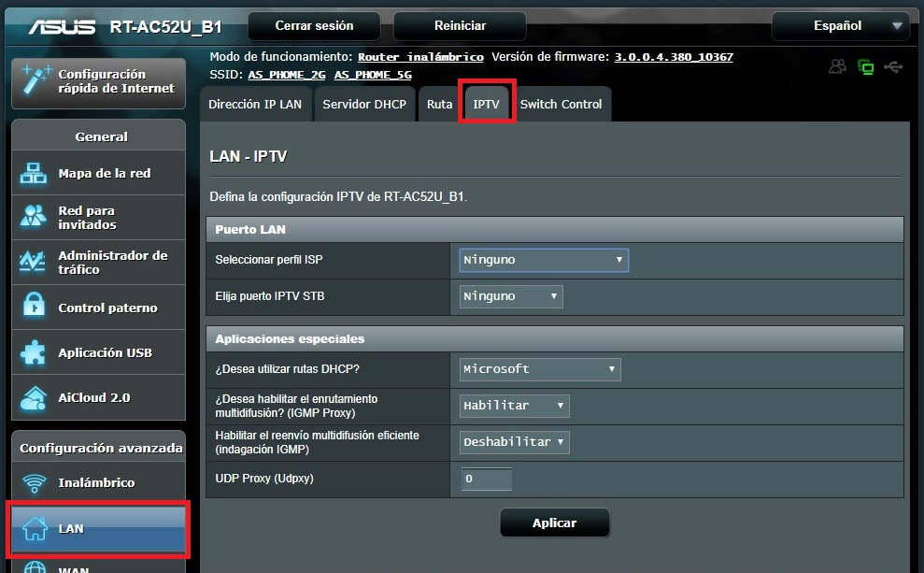Click the green network status icon
The image size is (924, 573).
tap(866, 67)
